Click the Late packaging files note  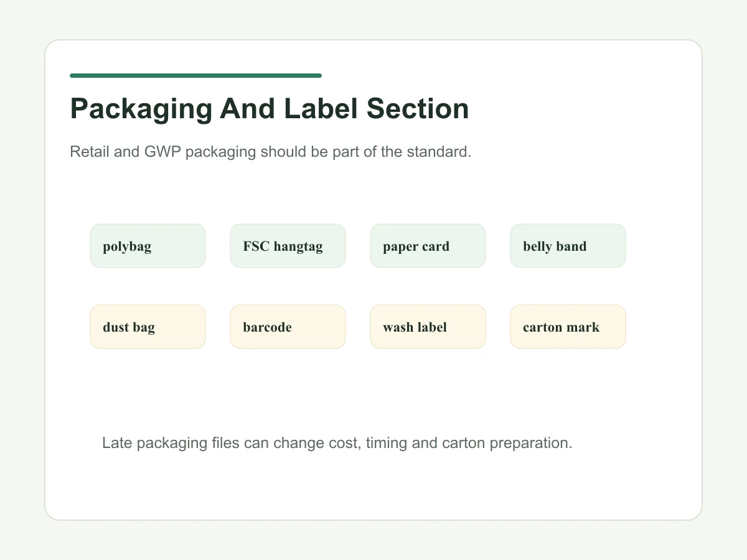[337, 444]
